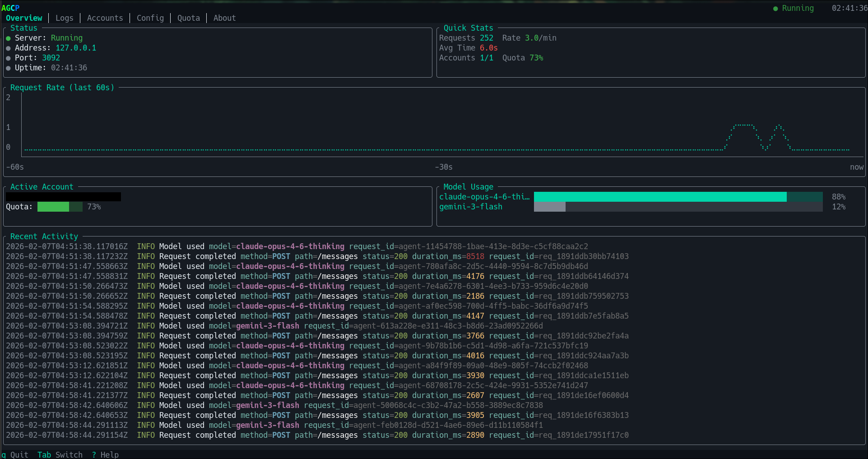Switch to the Overview tab

[24, 18]
